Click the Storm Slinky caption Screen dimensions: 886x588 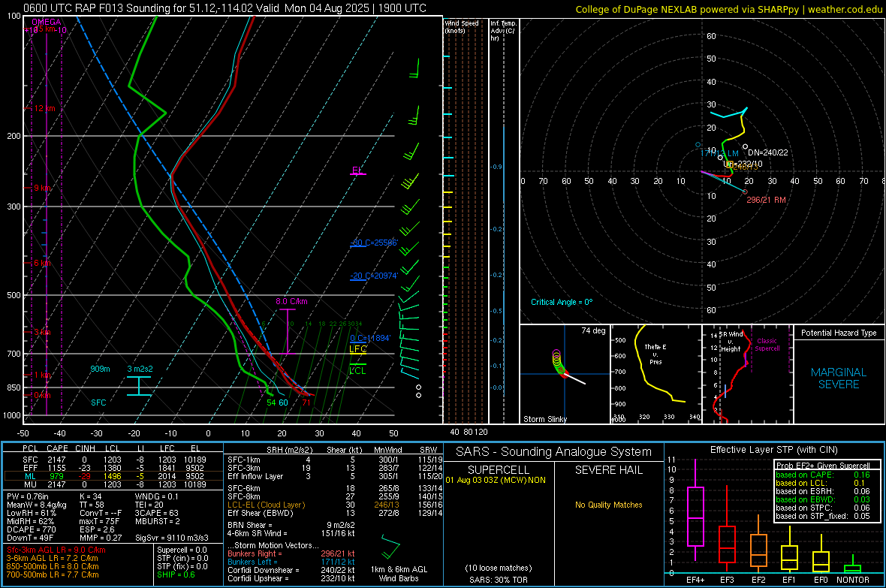544,419
